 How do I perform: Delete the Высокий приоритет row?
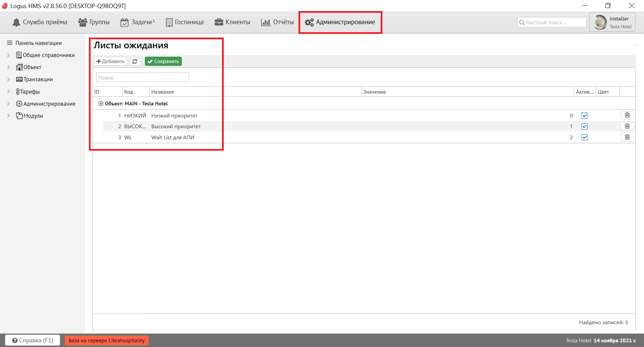(x=627, y=126)
